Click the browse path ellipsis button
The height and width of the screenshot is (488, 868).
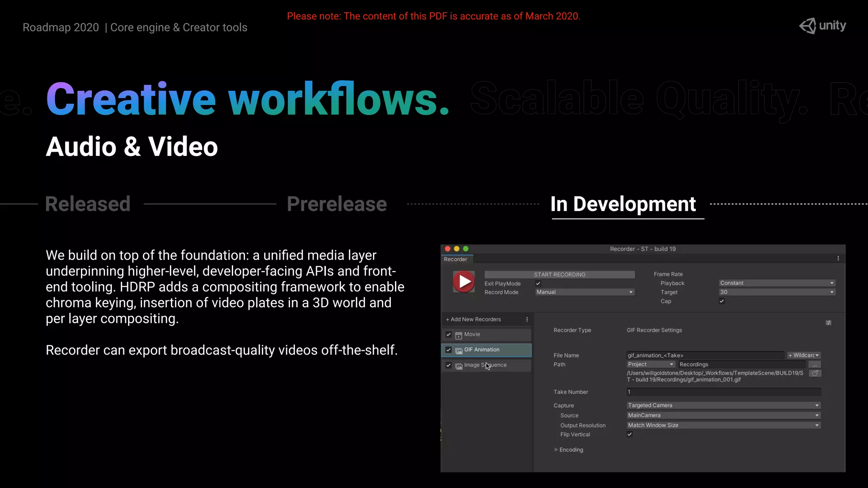coord(815,365)
